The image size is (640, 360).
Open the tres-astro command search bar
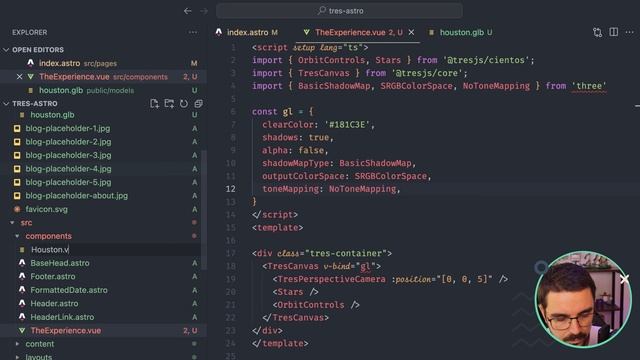coord(339,11)
